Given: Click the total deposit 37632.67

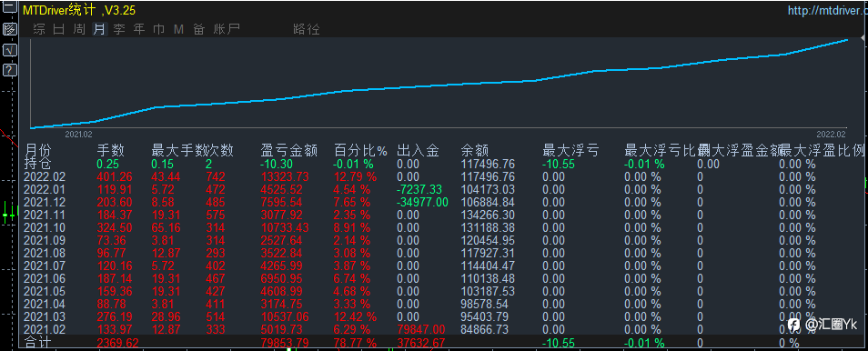Looking at the screenshot, I should (x=420, y=343).
